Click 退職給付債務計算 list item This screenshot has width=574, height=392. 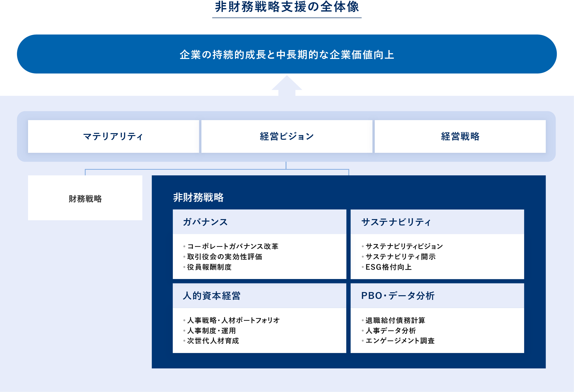tap(395, 320)
